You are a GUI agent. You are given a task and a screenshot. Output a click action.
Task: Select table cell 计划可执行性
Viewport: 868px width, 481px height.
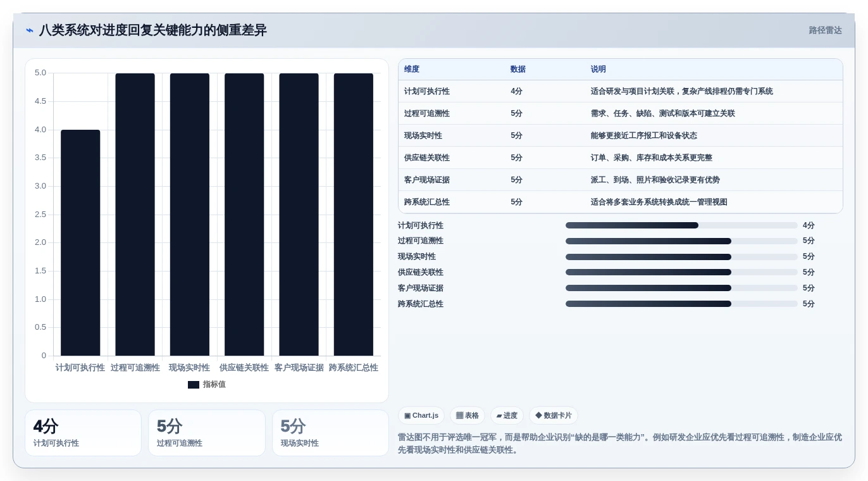pos(427,92)
